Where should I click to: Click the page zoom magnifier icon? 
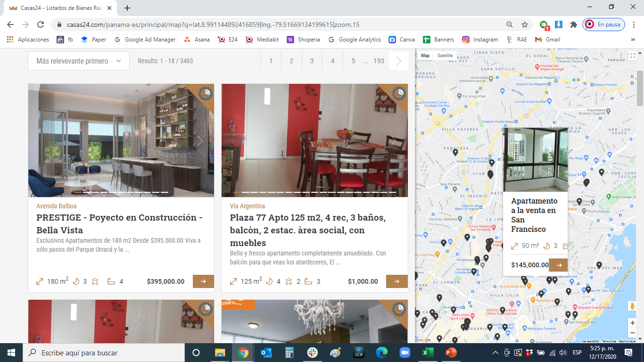coord(510,25)
